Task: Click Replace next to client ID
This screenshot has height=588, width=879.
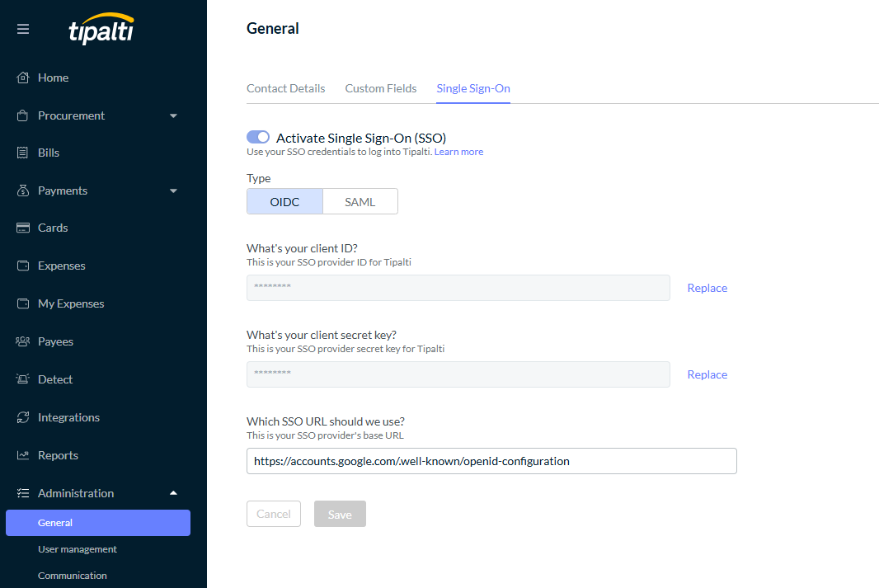Action: point(707,287)
